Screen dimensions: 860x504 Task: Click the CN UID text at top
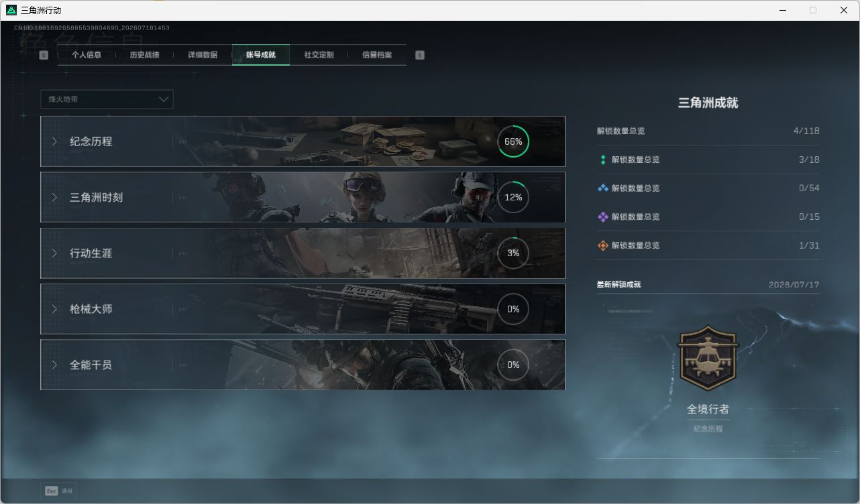tap(92, 28)
